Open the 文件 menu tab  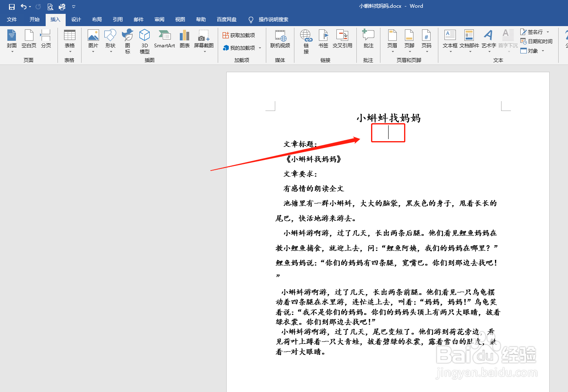click(12, 20)
